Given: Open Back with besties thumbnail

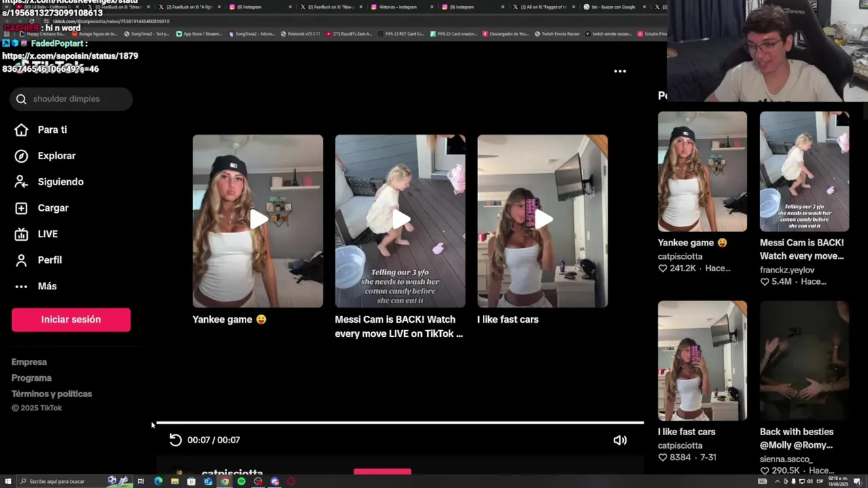Looking at the screenshot, I should [804, 361].
